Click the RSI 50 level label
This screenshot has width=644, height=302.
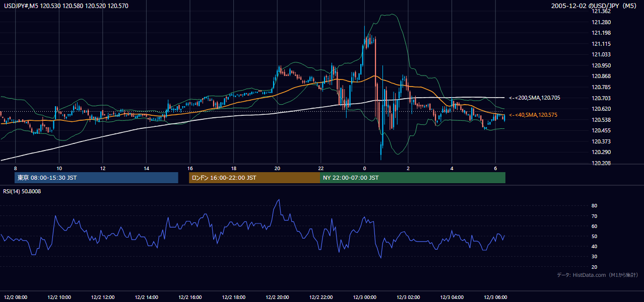click(595, 236)
